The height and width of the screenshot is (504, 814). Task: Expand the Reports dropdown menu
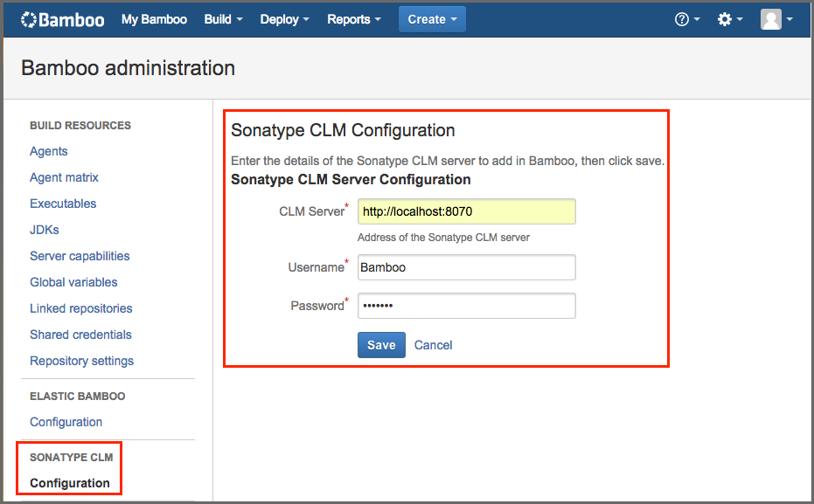(x=354, y=20)
